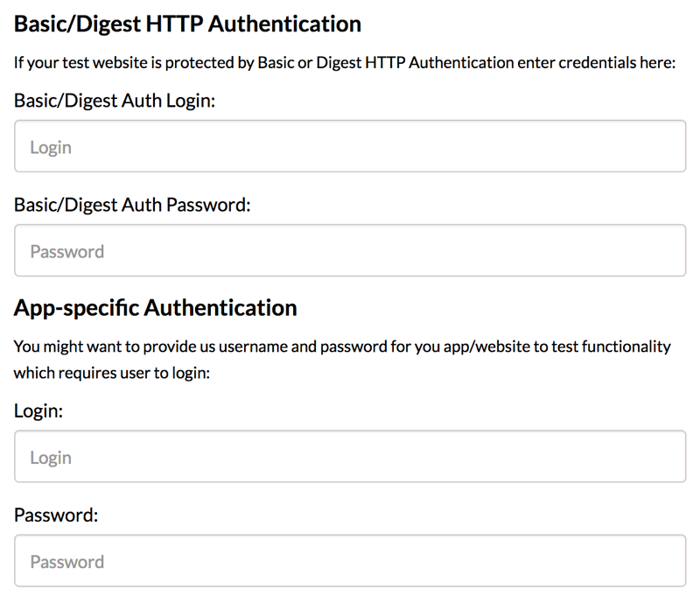Click "Password" placeholder in the bottom field
This screenshot has width=700, height=603.
click(x=67, y=561)
